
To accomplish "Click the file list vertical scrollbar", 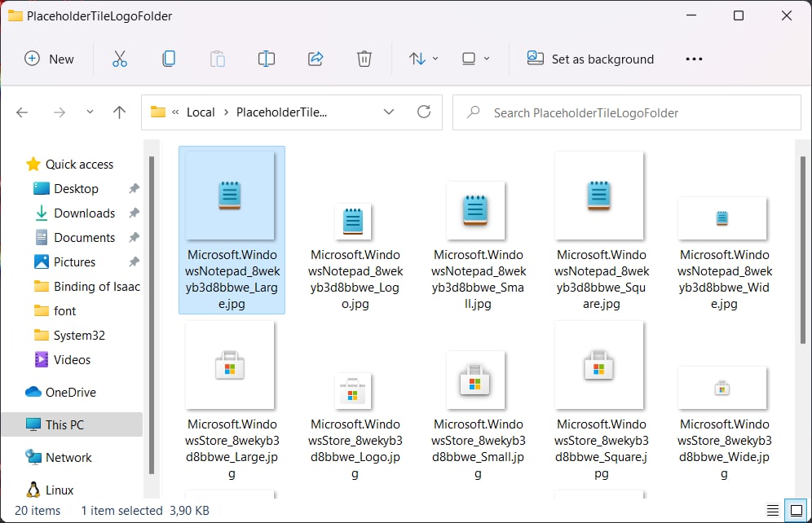I will pyautogui.click(x=803, y=250).
